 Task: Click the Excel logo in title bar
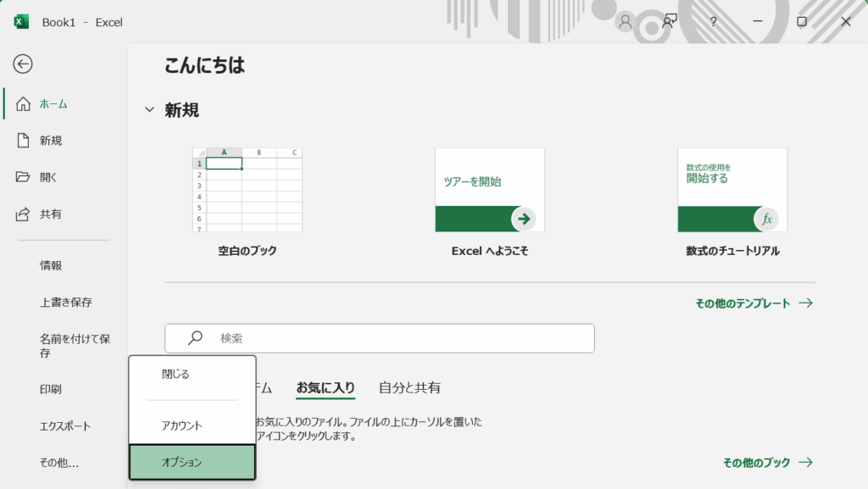tap(21, 22)
